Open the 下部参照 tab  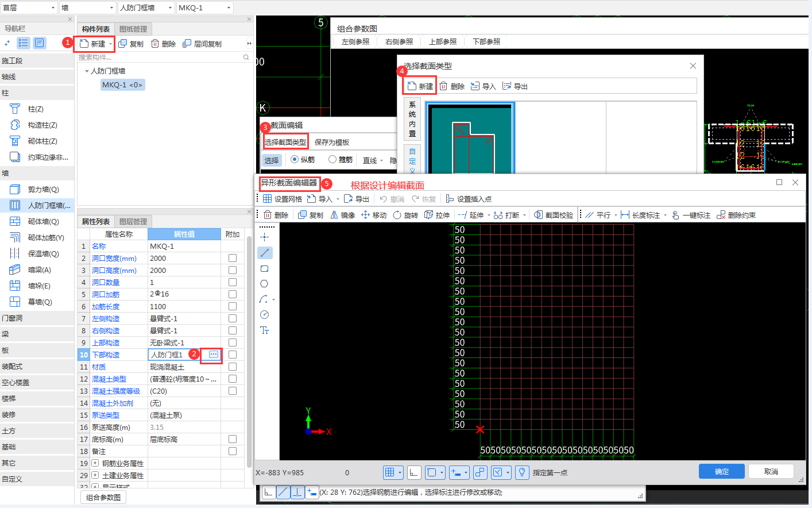pos(486,42)
